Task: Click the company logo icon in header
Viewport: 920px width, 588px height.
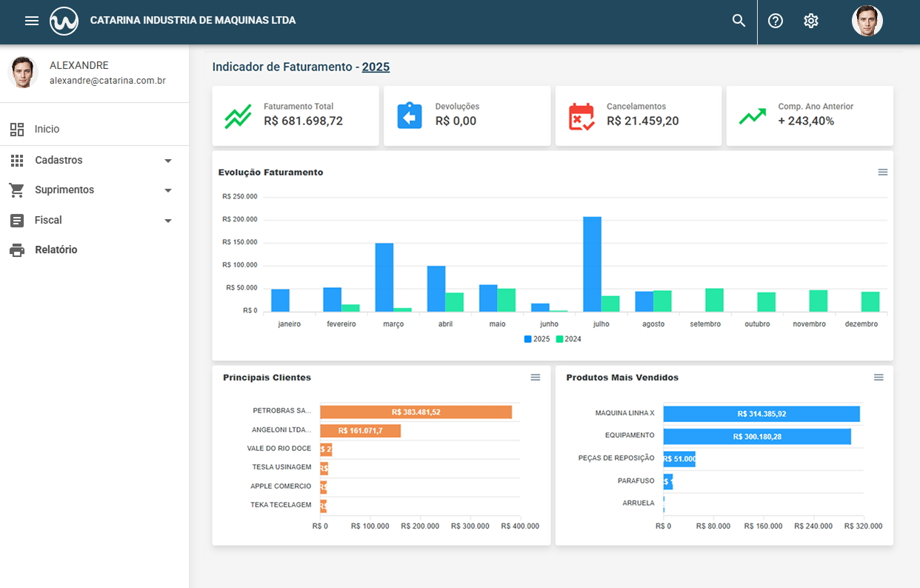Action: (x=64, y=21)
